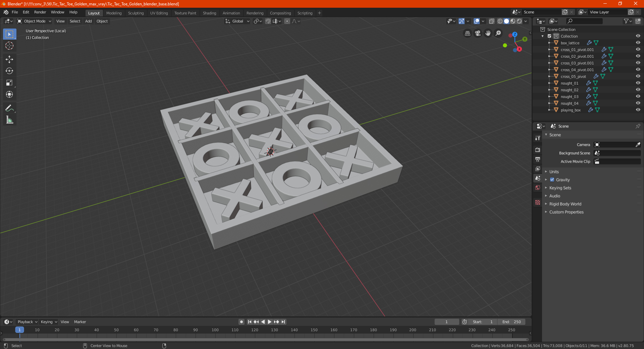Switch to the UV Editing workspace
644x349 pixels.
point(159,13)
